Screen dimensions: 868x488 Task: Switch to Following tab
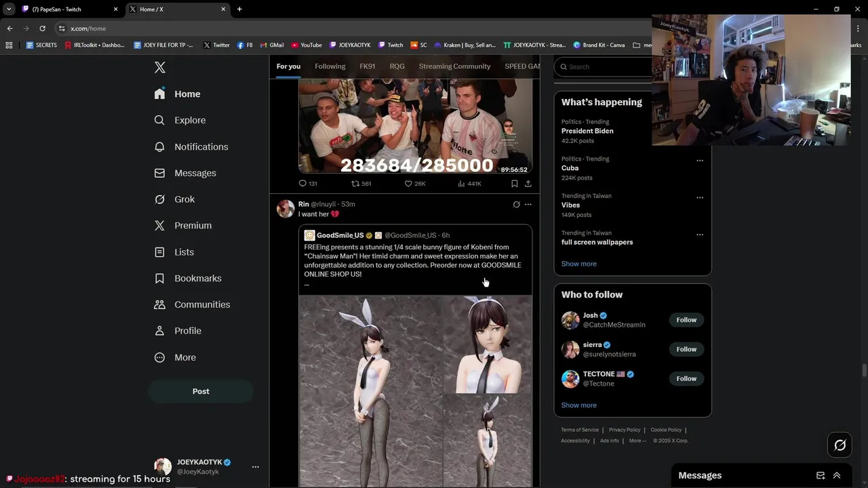tap(330, 66)
